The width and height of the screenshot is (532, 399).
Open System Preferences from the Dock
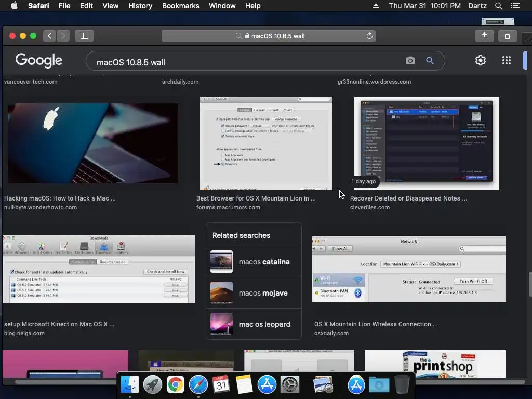coord(289,385)
